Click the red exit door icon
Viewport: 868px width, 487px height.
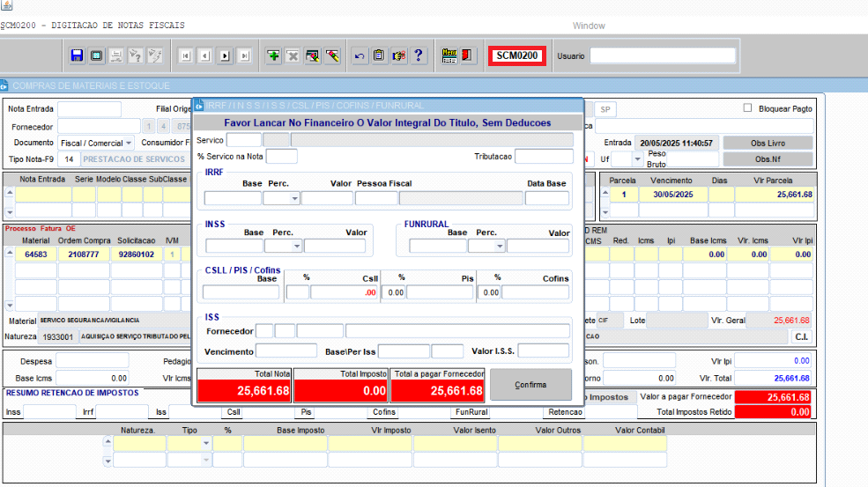tap(467, 55)
